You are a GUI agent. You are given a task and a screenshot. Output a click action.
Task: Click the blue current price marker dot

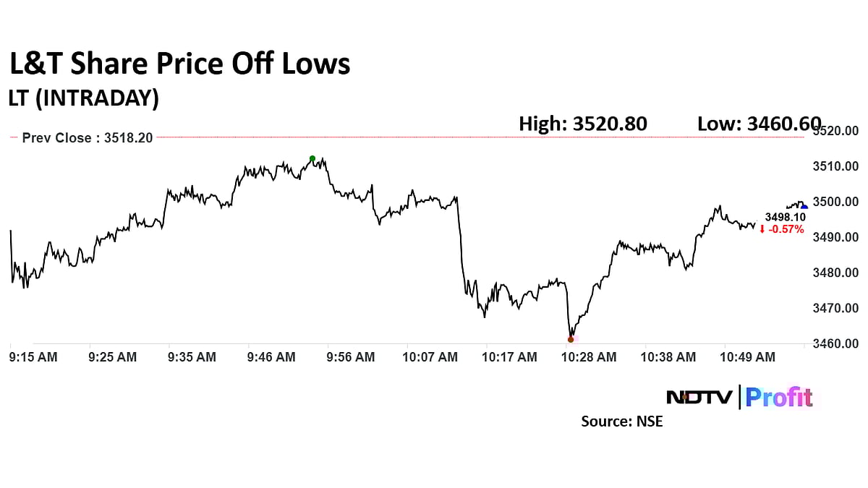[804, 207]
